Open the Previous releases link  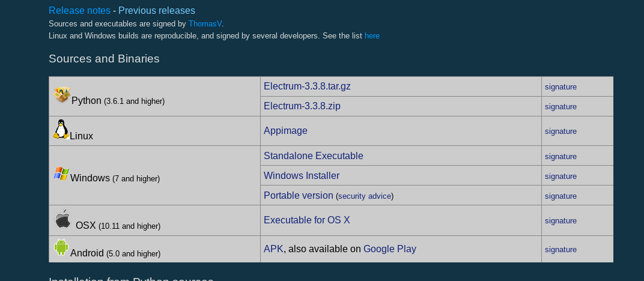click(x=157, y=11)
